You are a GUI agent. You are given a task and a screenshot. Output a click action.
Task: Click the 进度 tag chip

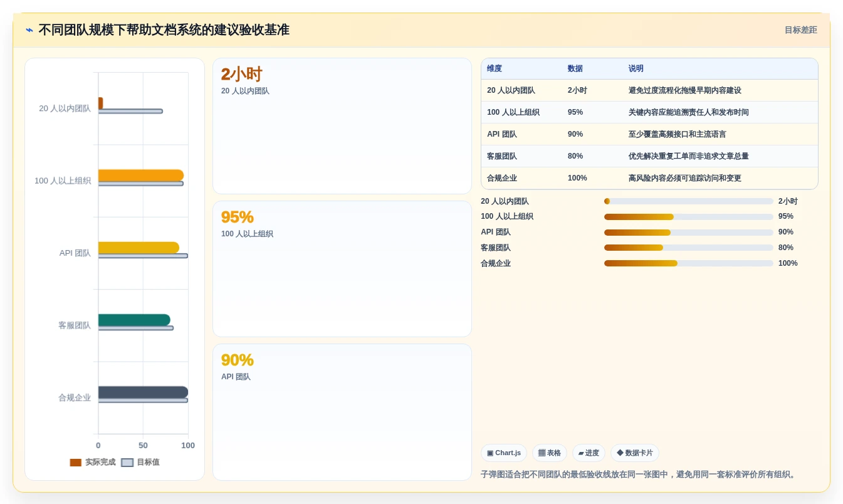[x=589, y=453]
